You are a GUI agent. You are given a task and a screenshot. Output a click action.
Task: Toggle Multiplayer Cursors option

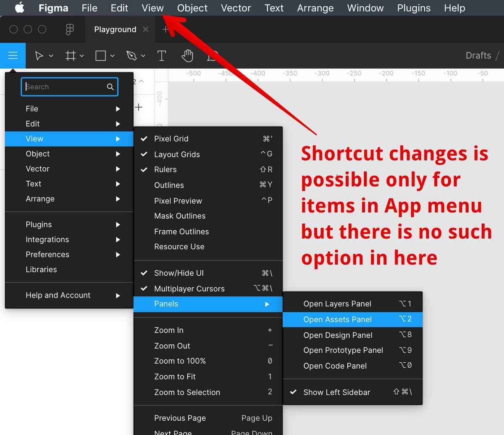pos(208,289)
